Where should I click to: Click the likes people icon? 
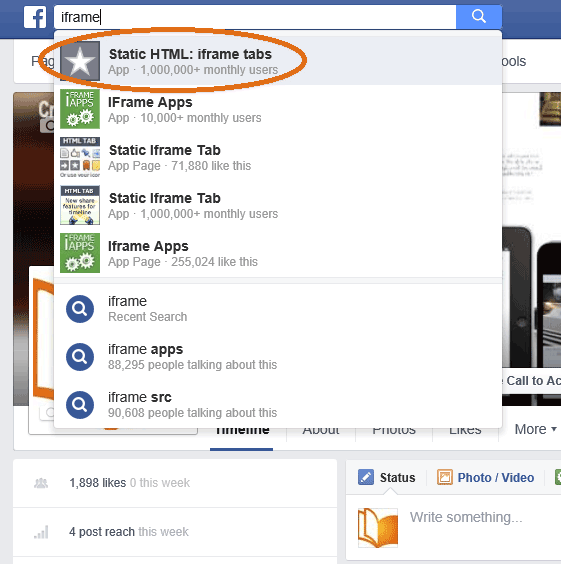coord(41,483)
